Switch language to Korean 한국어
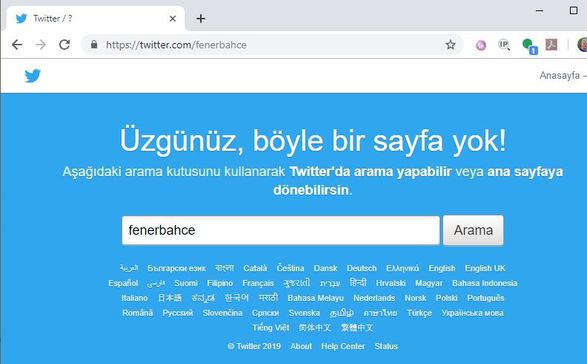Image resolution: width=587 pixels, height=364 pixels. (x=236, y=298)
